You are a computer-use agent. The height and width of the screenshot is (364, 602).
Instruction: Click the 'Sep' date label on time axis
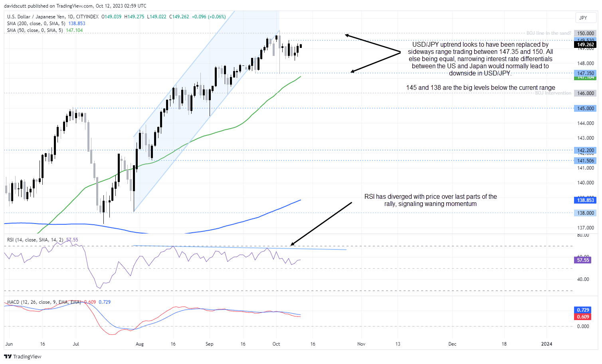coord(210,344)
